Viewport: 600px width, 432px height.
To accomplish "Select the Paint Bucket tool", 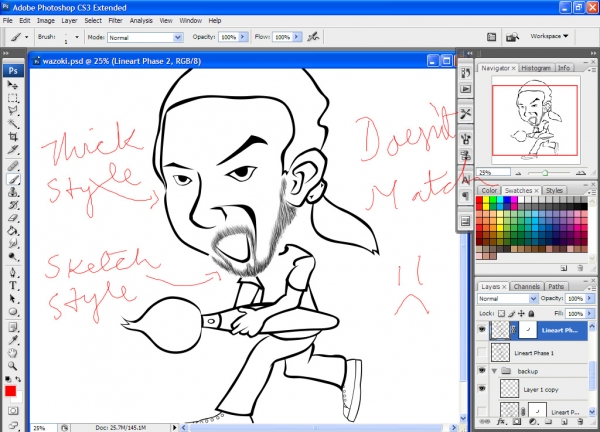I will pos(13,231).
